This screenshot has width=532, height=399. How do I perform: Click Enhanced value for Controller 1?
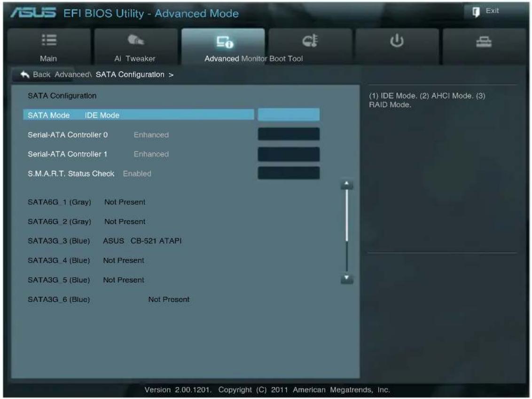[x=151, y=154]
